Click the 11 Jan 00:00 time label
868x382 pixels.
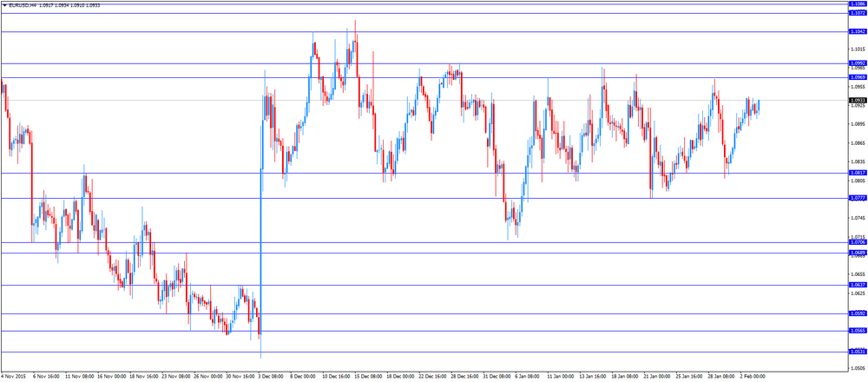pos(561,377)
